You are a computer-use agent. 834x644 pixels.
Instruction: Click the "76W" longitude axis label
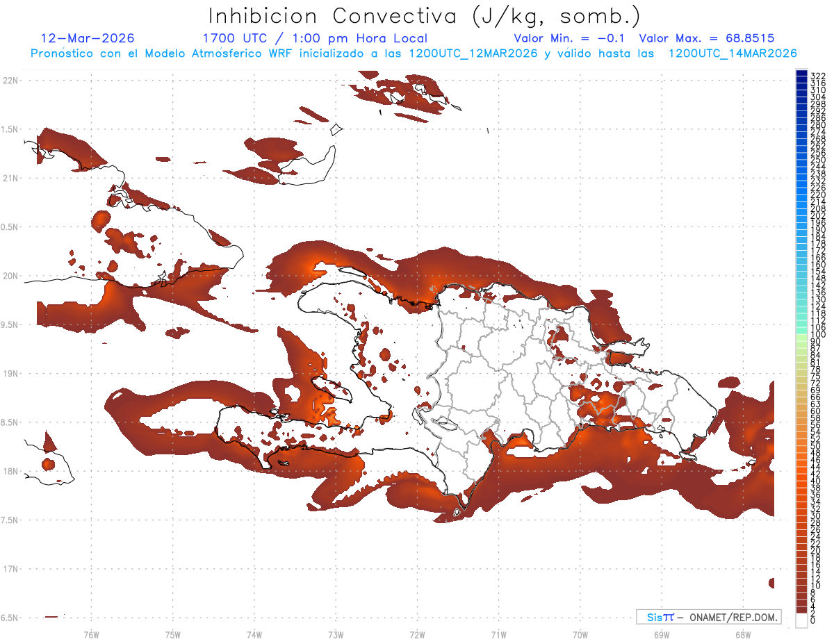click(x=91, y=634)
